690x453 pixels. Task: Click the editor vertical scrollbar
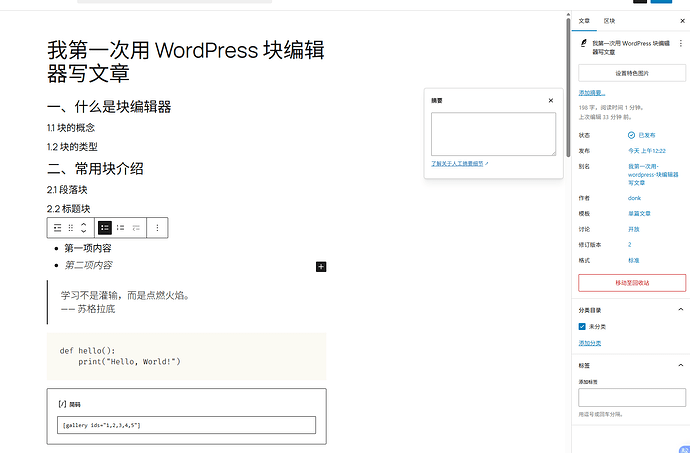click(568, 88)
